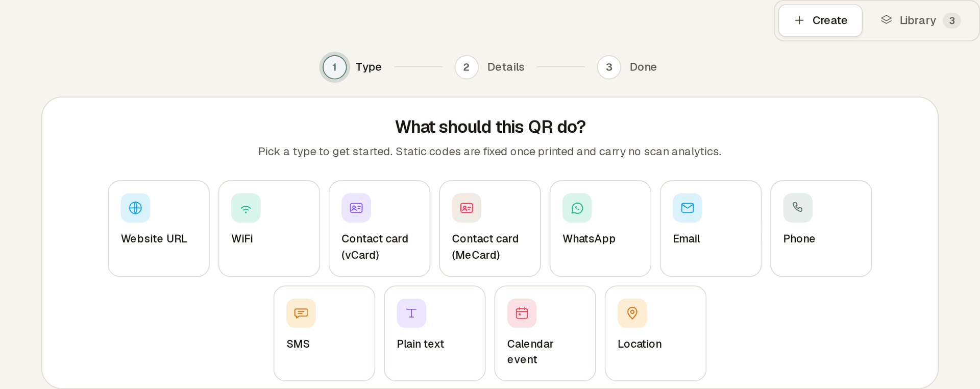Choose the Location type label
Viewport: 980px width, 389px height.
point(640,344)
